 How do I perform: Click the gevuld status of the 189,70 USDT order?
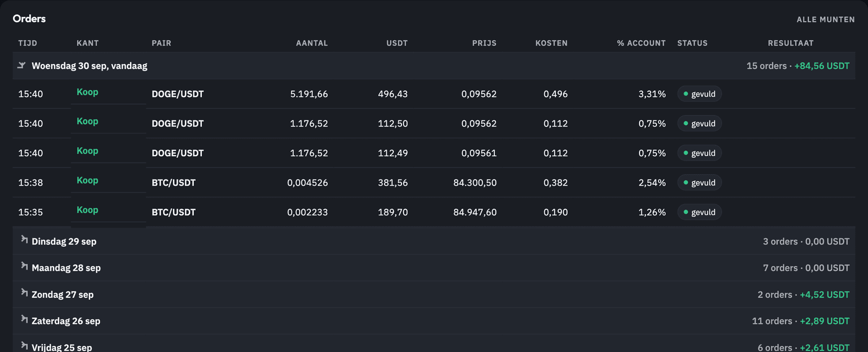point(699,212)
